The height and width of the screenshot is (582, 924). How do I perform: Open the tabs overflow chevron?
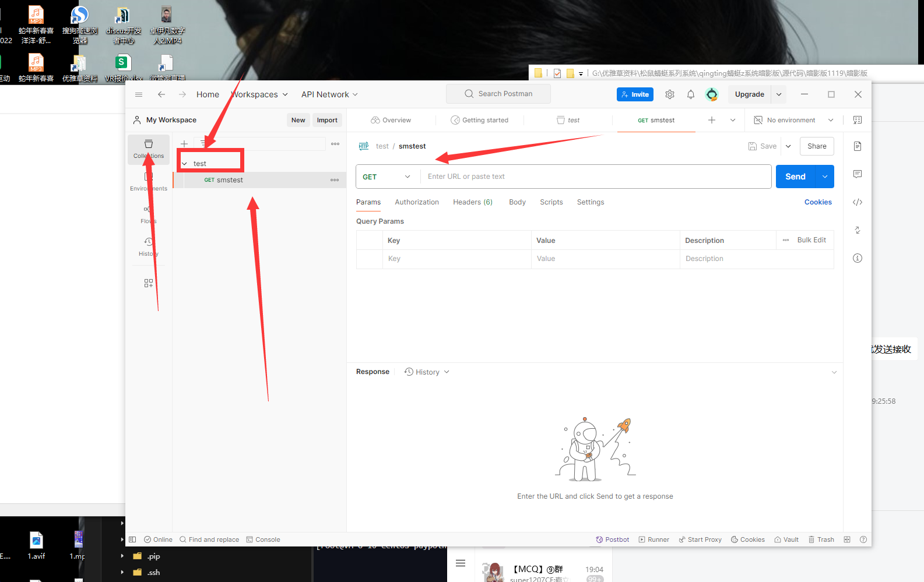[x=733, y=120]
